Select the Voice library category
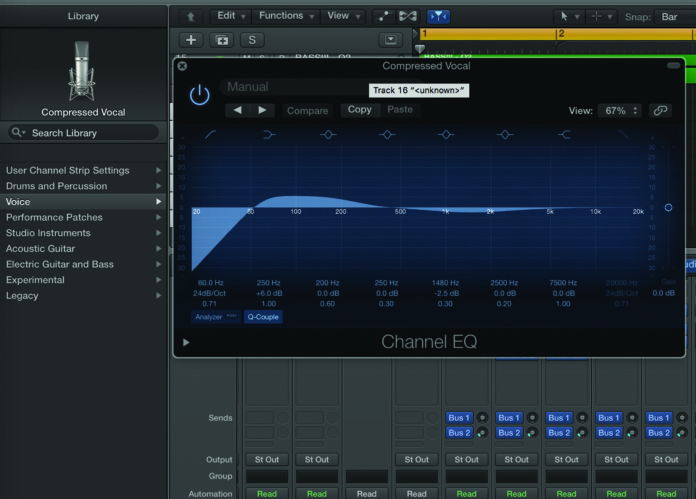The image size is (696, 499). point(83,202)
